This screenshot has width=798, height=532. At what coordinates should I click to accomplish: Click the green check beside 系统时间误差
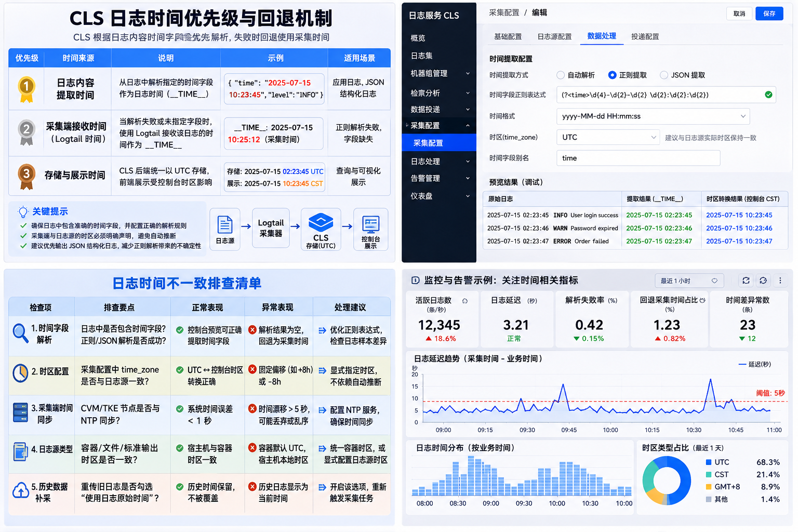(x=180, y=409)
